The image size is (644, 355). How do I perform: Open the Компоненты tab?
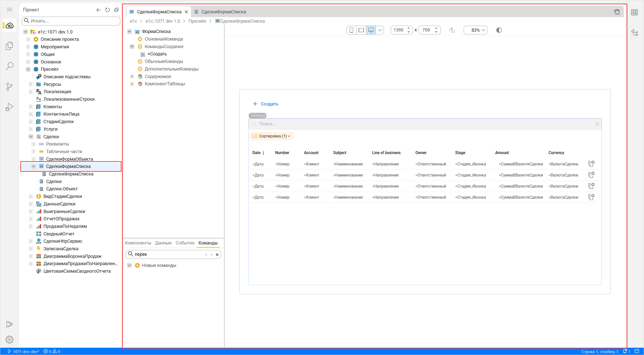tap(138, 243)
